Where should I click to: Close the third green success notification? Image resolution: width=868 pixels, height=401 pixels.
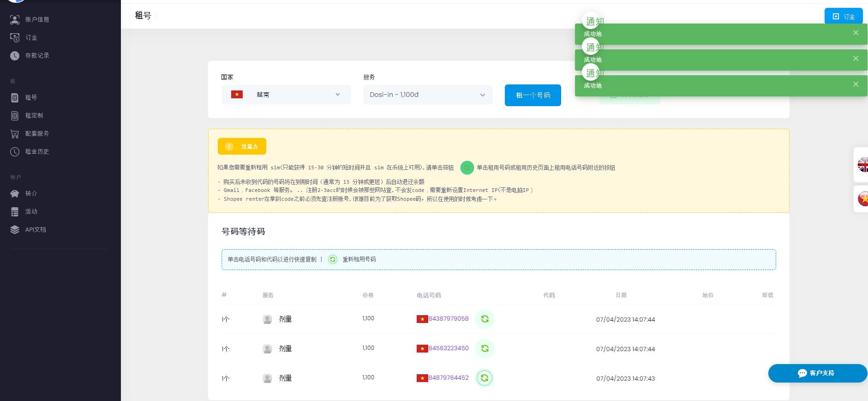[856, 84]
